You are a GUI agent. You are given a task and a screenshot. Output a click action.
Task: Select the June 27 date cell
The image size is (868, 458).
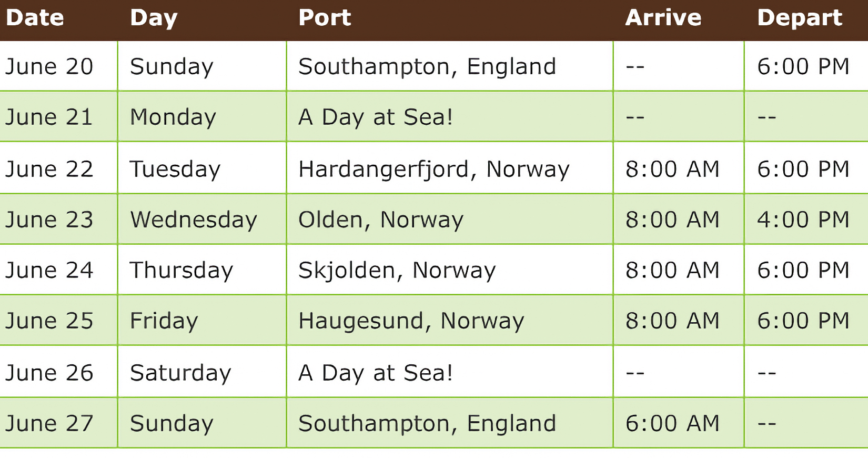(x=49, y=423)
